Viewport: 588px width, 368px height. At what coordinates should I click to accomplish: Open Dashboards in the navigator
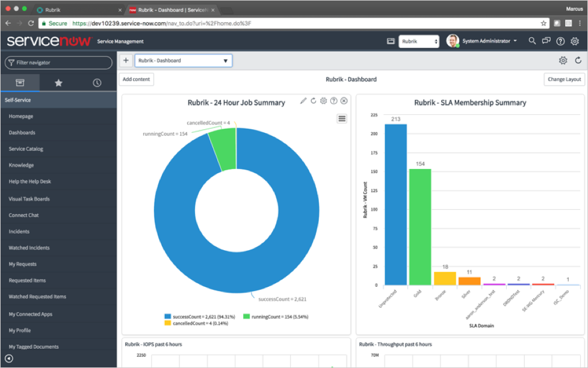click(22, 133)
